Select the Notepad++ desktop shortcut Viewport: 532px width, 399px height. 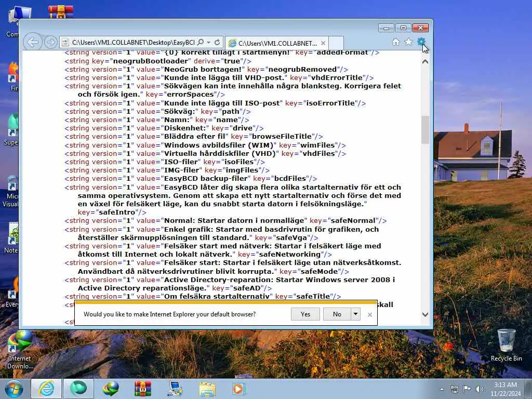pos(12,237)
